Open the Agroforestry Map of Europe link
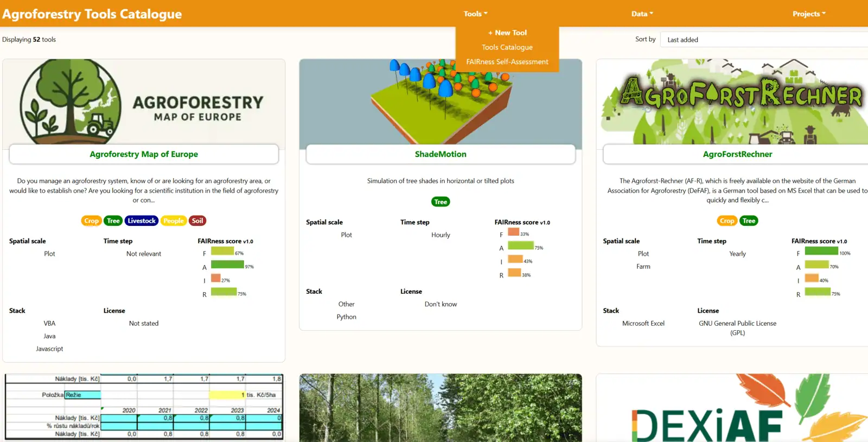Viewport: 868px width, 442px height. [144, 154]
